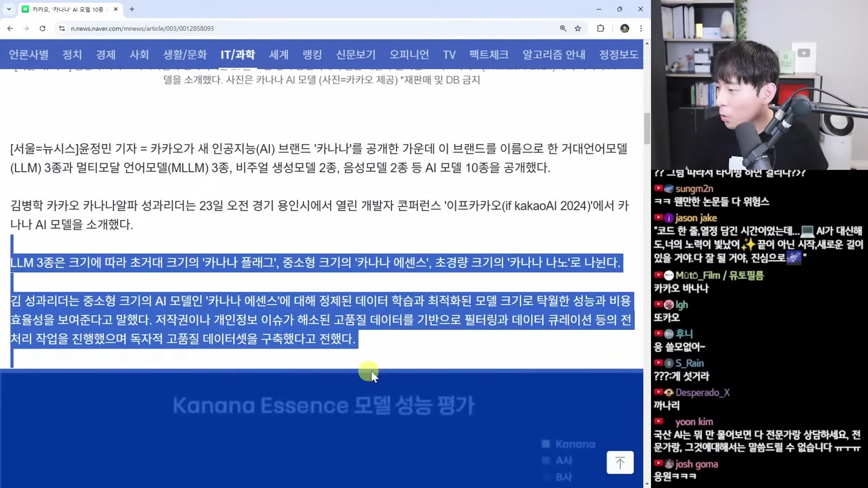Click chat username lgh
This screenshot has width=868, height=488.
[682, 305]
